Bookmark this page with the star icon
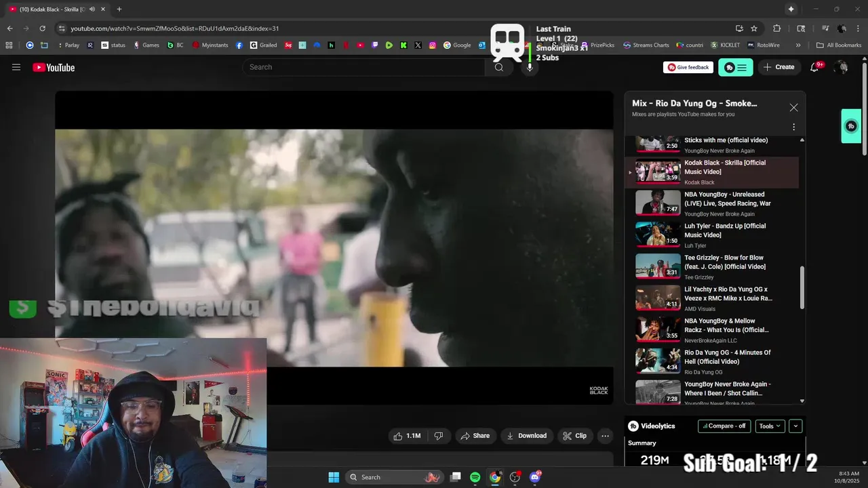The width and height of the screenshot is (868, 488). click(x=754, y=28)
